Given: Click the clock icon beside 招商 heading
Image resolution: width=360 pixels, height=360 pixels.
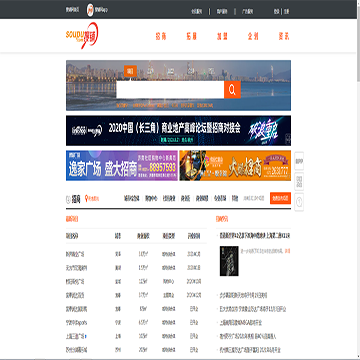Looking at the screenshot, I should click(68, 199).
